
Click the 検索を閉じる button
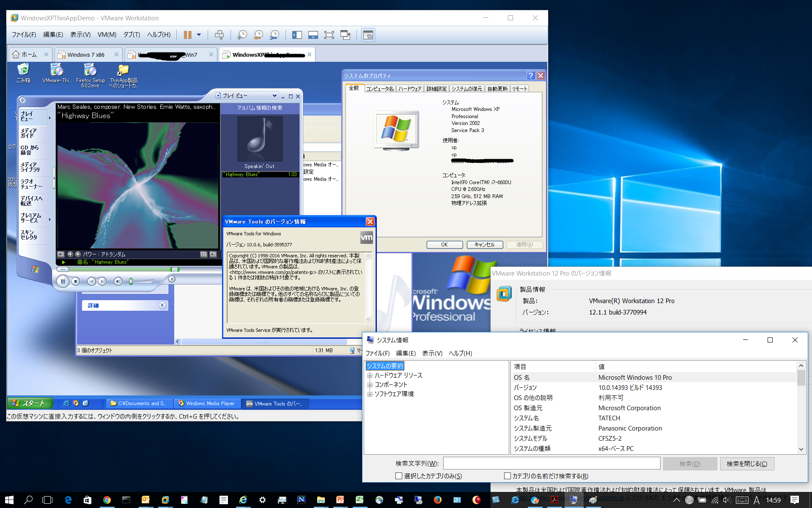pyautogui.click(x=747, y=464)
